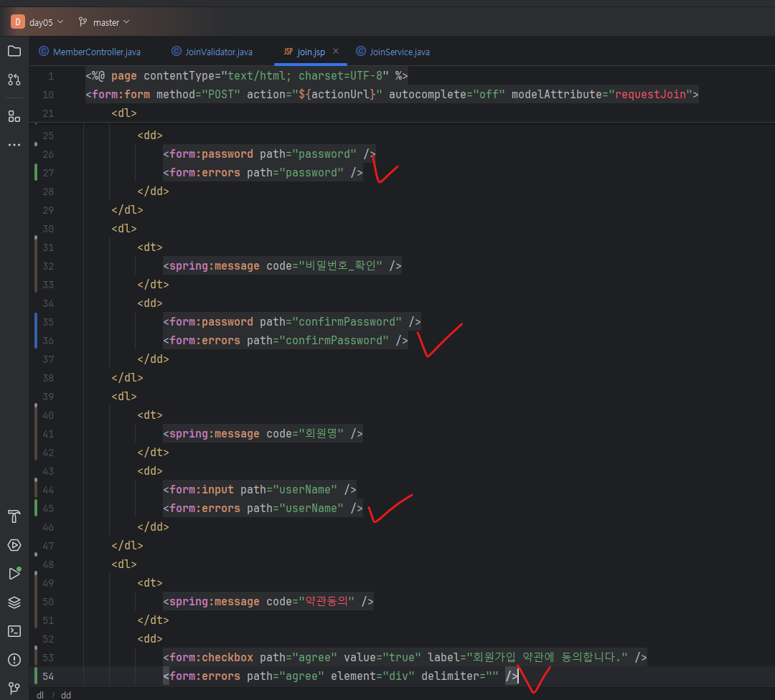Image resolution: width=775 pixels, height=700 pixels.
Task: Click the sticky page directive line 1
Action: tap(247, 75)
